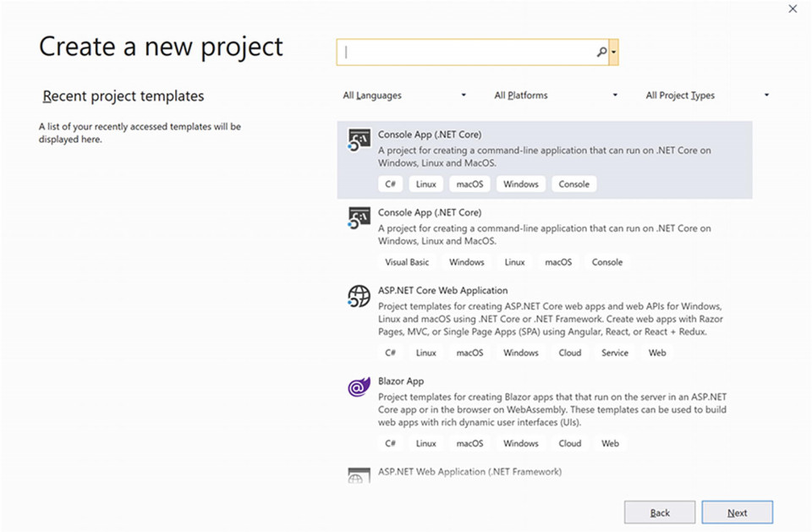Select ASP.NET Core Web Application title
Image resolution: width=812 pixels, height=532 pixels.
(442, 291)
